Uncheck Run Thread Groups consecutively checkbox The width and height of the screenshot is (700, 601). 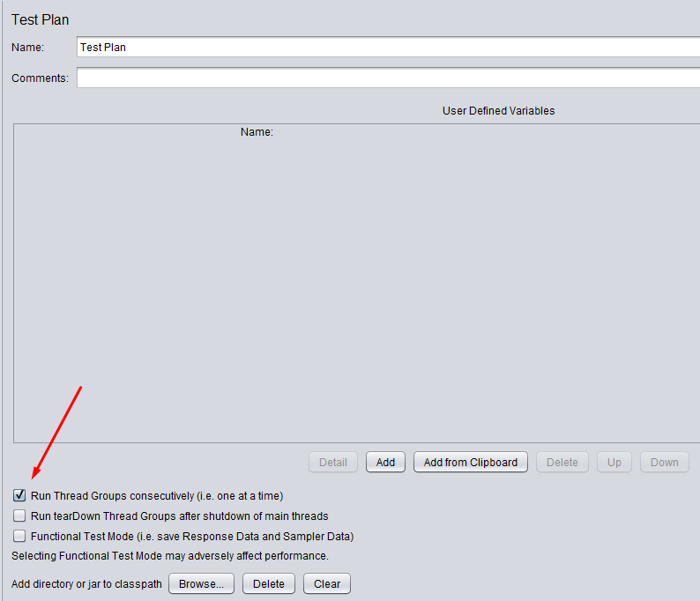(x=19, y=495)
